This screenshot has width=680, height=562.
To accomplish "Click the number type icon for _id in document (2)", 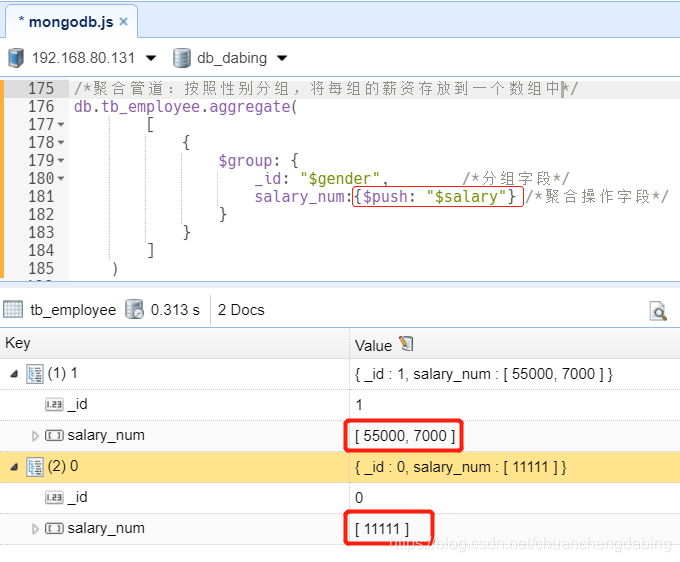I will click(x=54, y=497).
